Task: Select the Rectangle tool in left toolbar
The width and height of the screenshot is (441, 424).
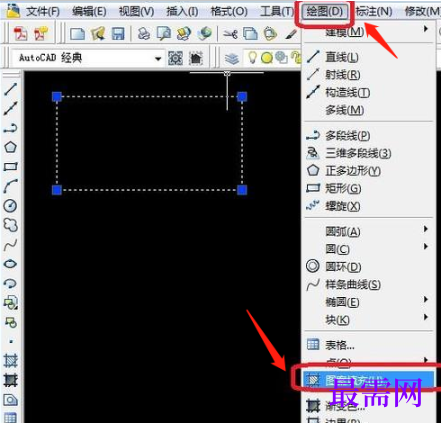Action: click(10, 166)
